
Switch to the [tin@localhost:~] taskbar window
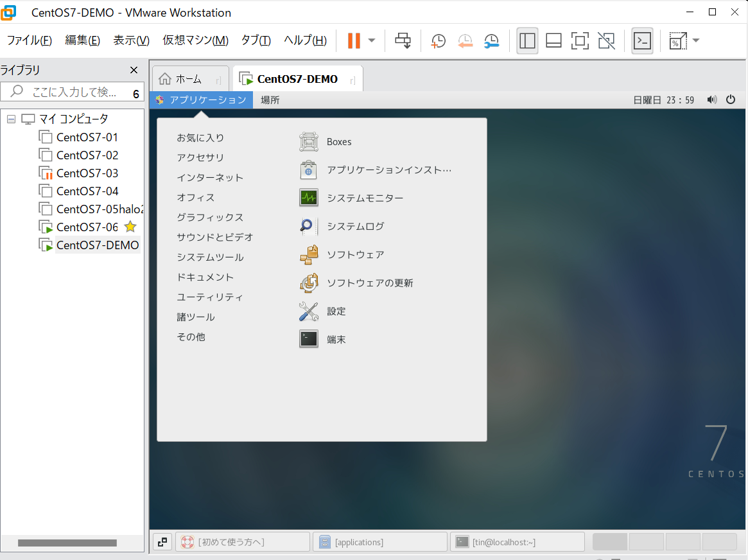pyautogui.click(x=518, y=542)
